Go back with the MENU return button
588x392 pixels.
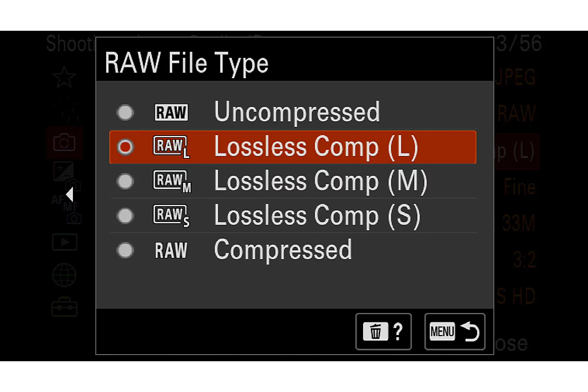pos(455,331)
